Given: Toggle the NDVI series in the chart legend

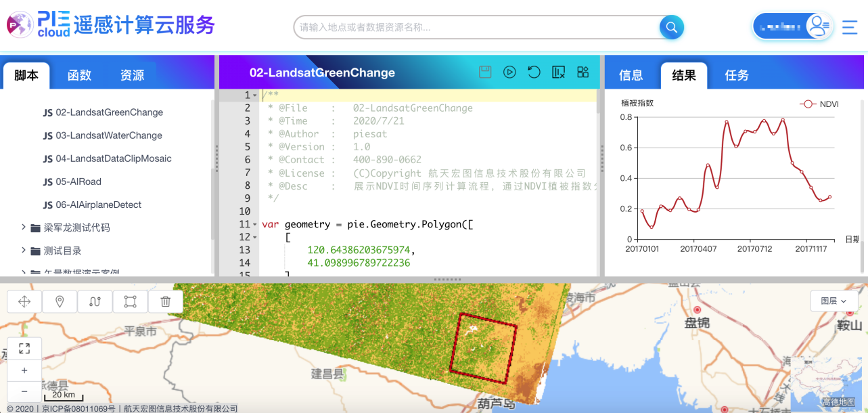Looking at the screenshot, I should point(821,104).
